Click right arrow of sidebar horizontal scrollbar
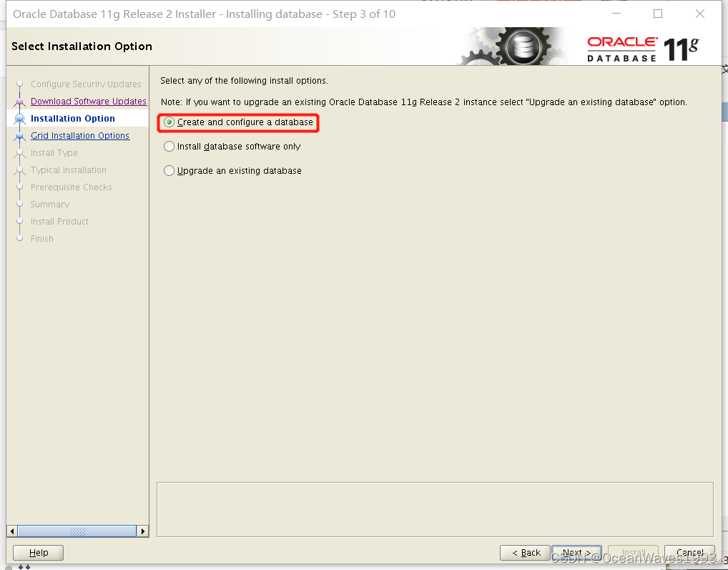Image resolution: width=728 pixels, height=570 pixels. pos(143,531)
